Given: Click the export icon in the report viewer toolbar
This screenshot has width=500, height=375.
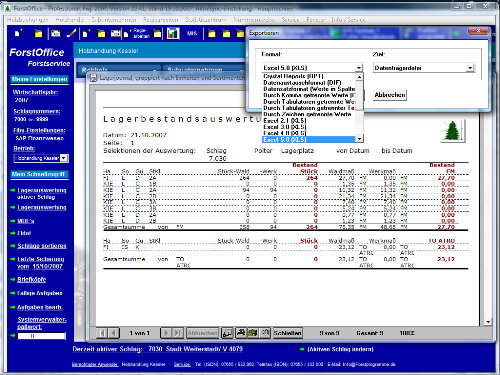Looking at the screenshot, I should click(x=253, y=333).
